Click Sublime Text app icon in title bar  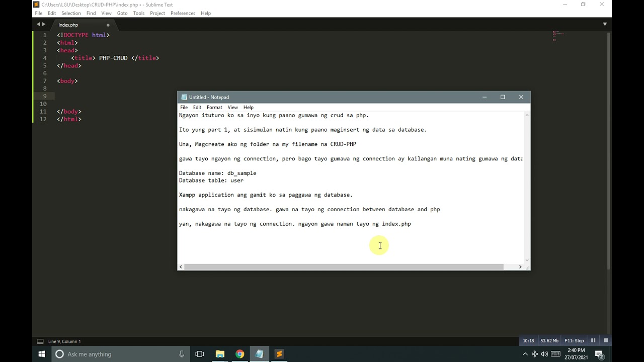36,5
